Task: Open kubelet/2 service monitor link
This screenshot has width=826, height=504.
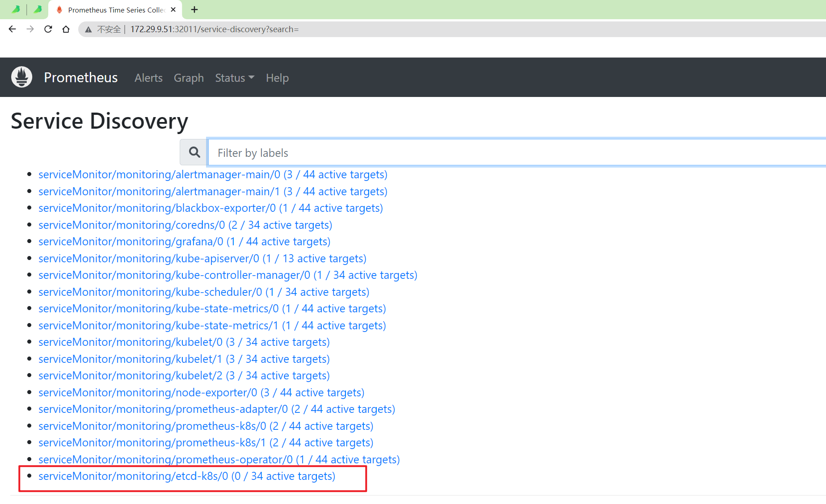Action: coord(184,375)
